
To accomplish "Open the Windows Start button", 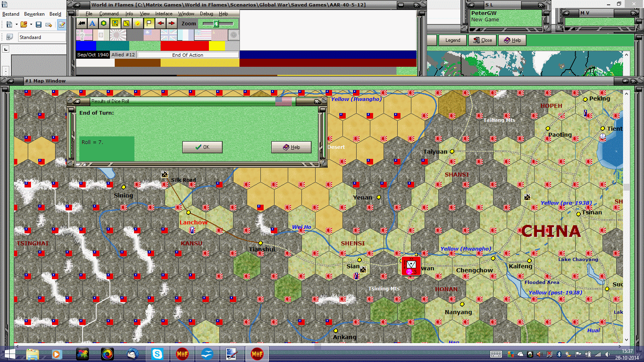I will (x=10, y=354).
